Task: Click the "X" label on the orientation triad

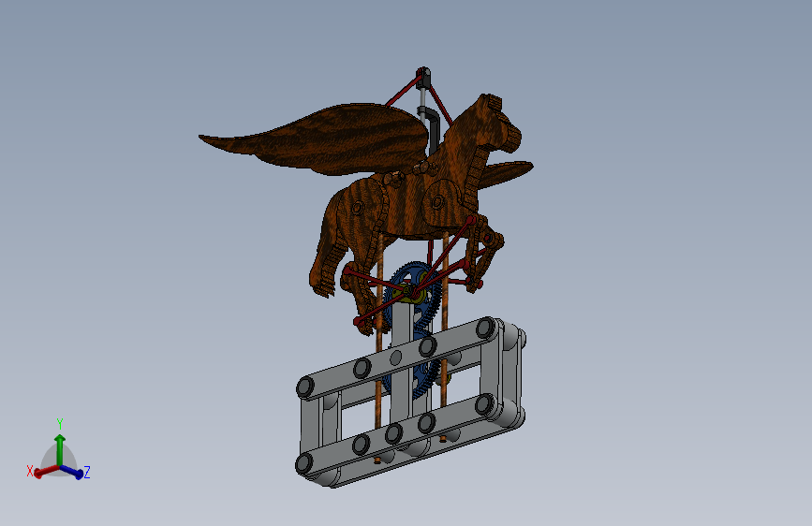Action: coord(30,471)
